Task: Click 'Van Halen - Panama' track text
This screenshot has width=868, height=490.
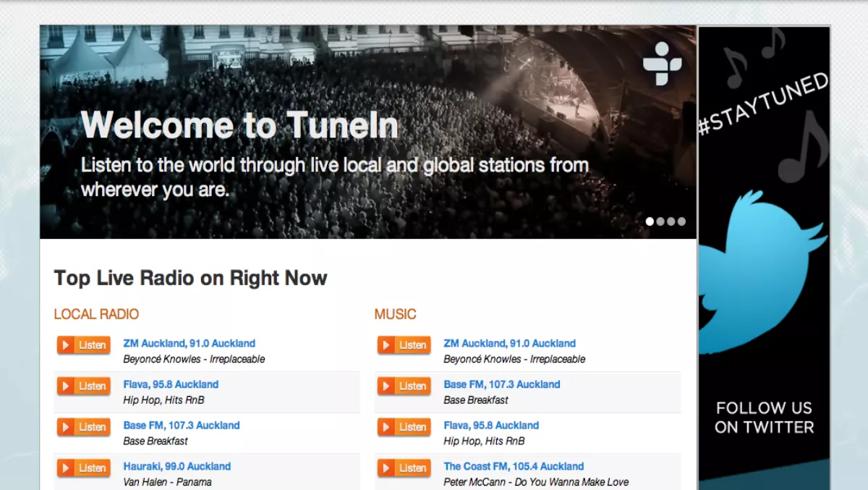Action: tap(168, 482)
